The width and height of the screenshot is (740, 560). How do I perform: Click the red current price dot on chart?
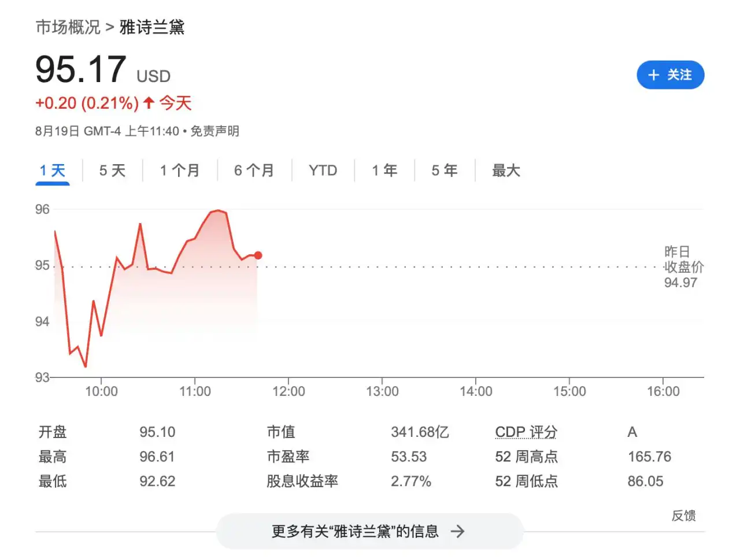point(258,255)
